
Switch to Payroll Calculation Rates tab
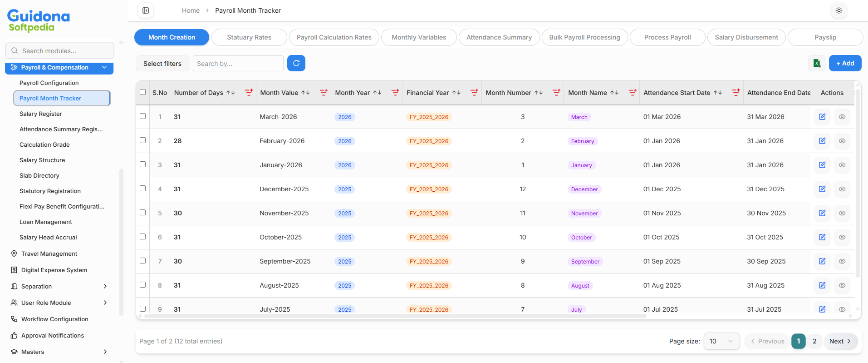[334, 37]
